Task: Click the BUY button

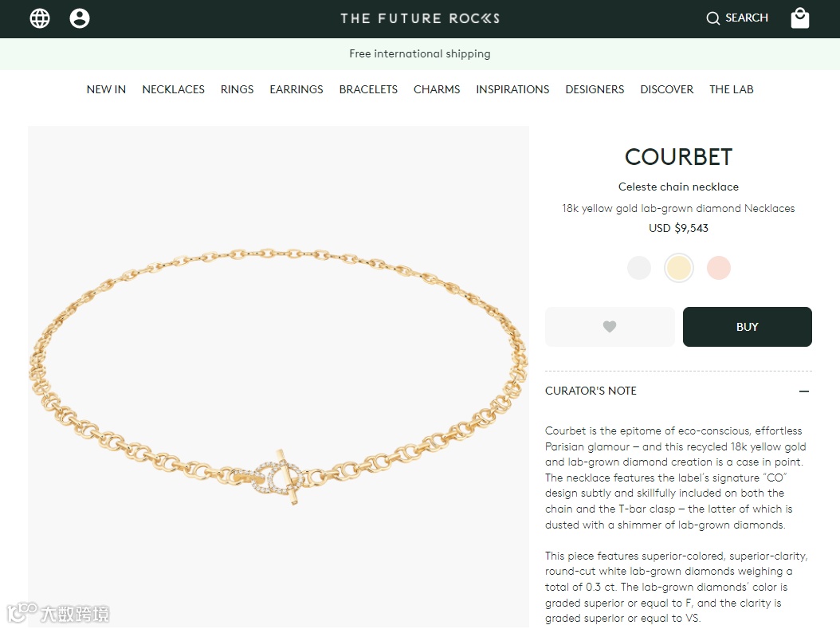Action: 747,327
